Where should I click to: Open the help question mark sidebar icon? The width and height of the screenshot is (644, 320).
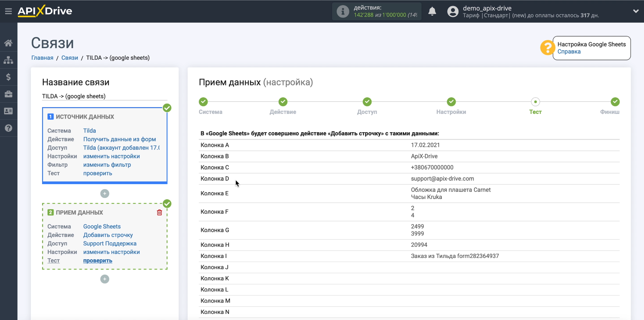click(x=8, y=128)
